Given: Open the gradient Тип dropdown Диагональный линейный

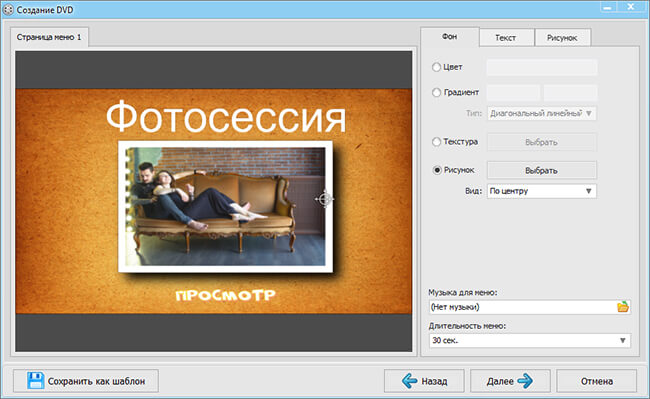Looking at the screenshot, I should coord(541,113).
